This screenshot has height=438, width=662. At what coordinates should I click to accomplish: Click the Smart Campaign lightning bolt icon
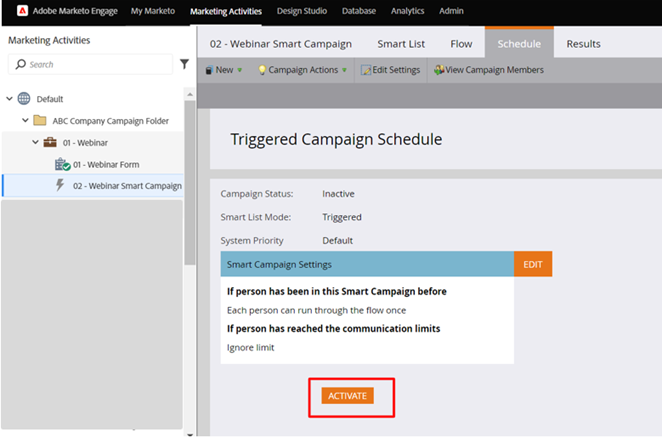[60, 185]
